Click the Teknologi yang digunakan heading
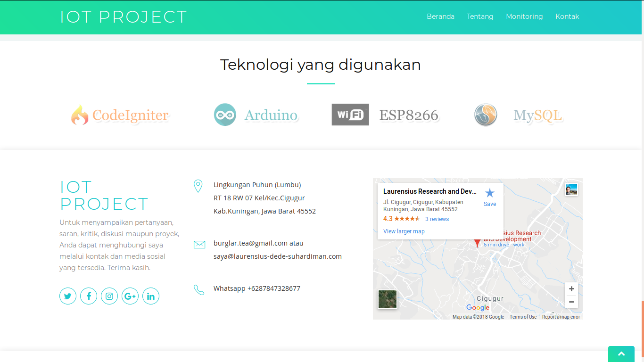 click(321, 65)
